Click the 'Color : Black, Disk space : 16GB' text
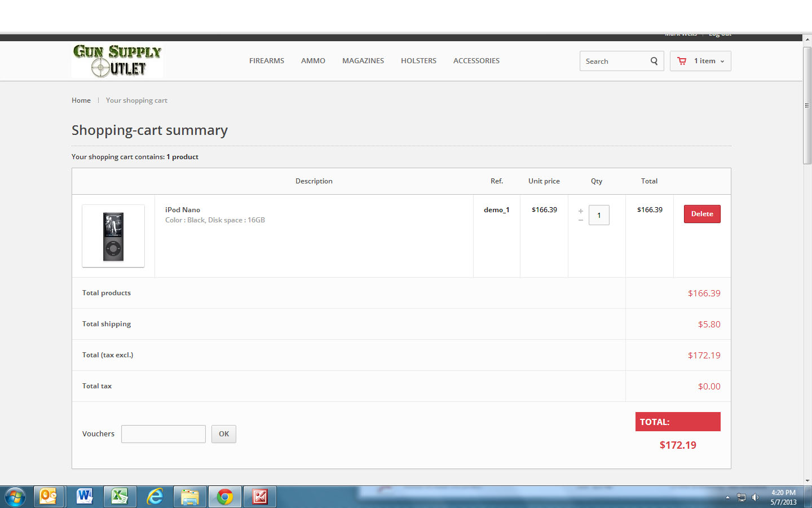This screenshot has width=812, height=508. pyautogui.click(x=215, y=220)
